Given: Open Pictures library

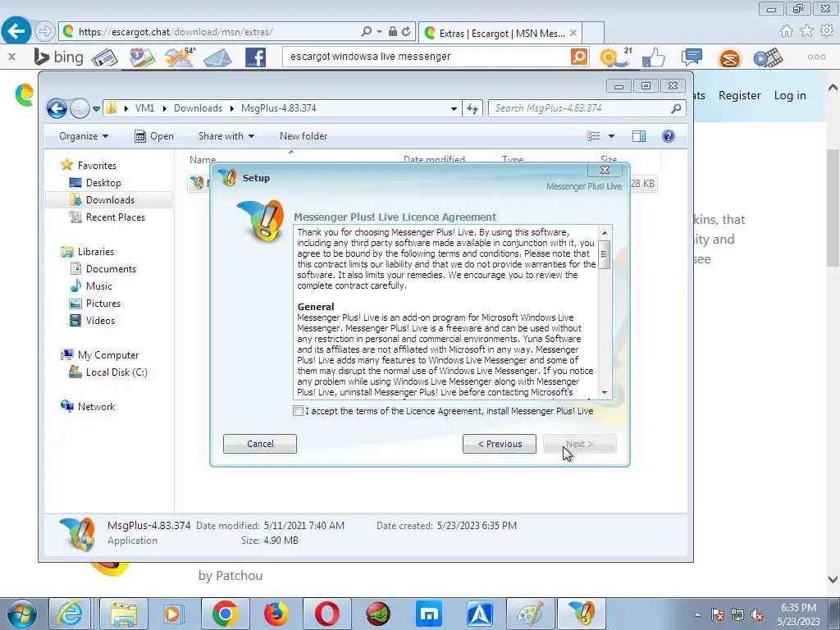Looking at the screenshot, I should tap(103, 304).
